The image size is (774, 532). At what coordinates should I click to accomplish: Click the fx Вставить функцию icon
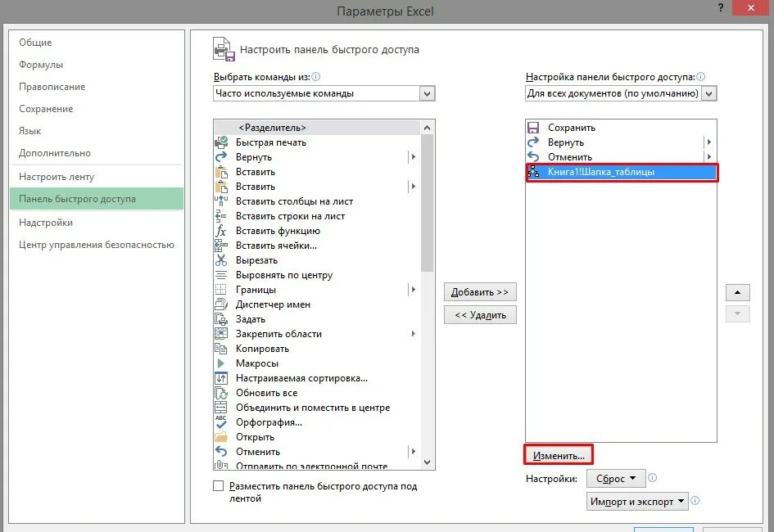pos(221,231)
